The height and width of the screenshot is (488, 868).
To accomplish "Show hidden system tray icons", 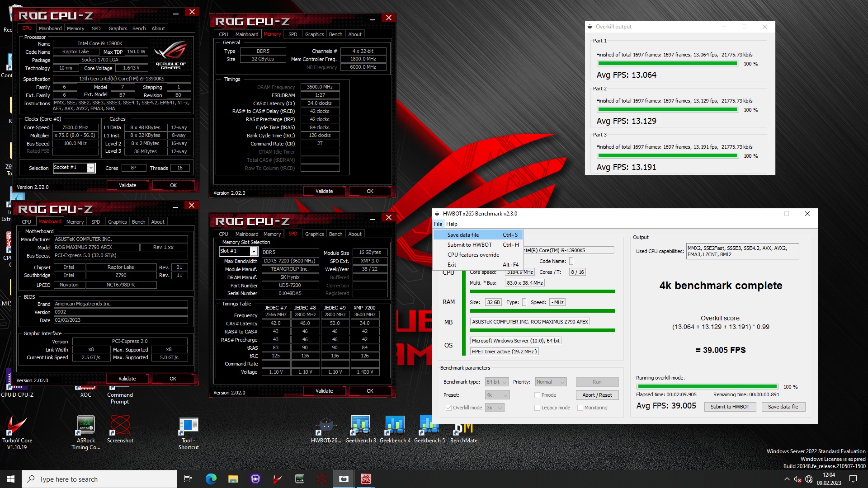I will click(787, 479).
